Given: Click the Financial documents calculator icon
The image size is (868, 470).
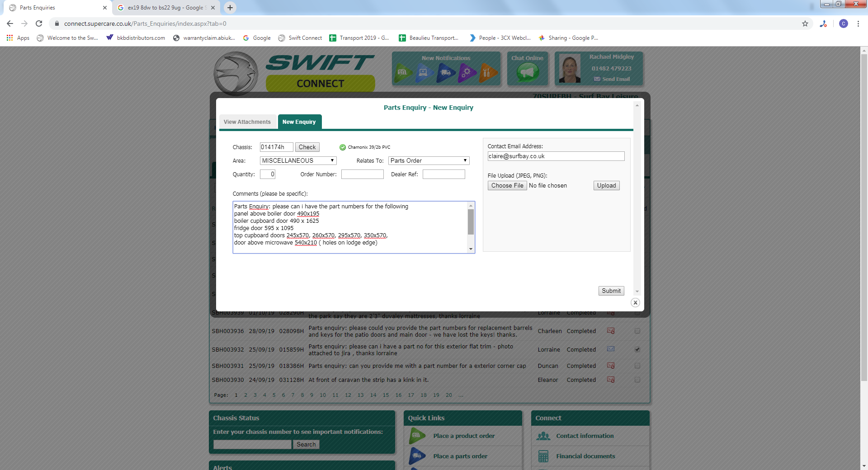Looking at the screenshot, I should point(543,456).
